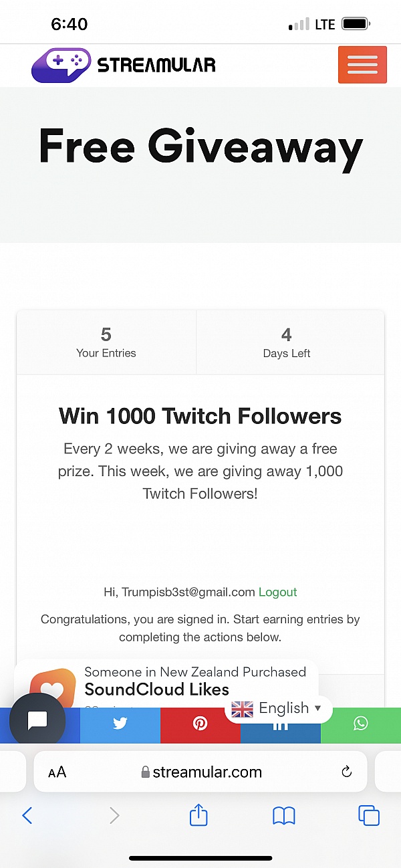Screen dimensions: 401x868
Task: Go back to the previous page
Action: 27,815
